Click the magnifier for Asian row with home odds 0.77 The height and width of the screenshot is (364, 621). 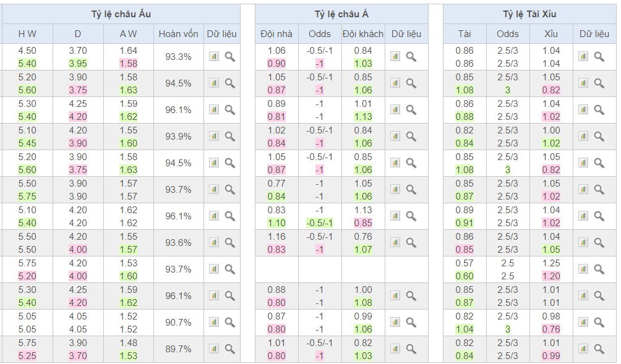click(411, 190)
